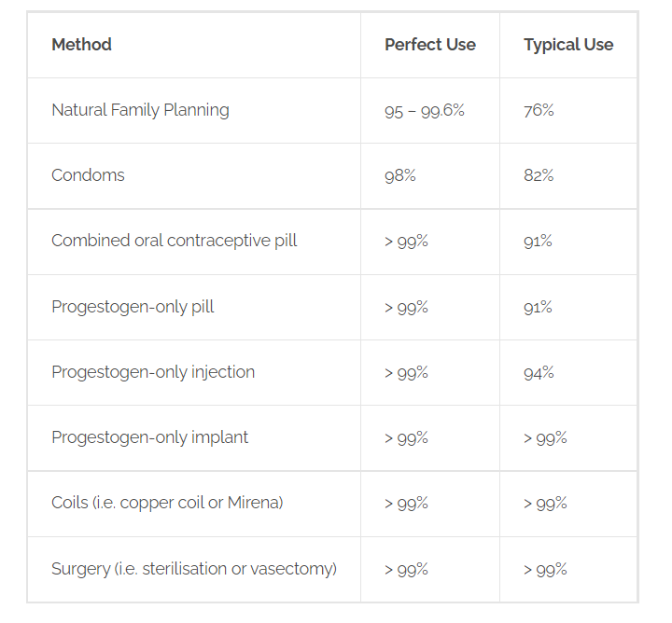Select typical use value for Surgery row
Screen dimensions: 672x623
[x=545, y=570]
